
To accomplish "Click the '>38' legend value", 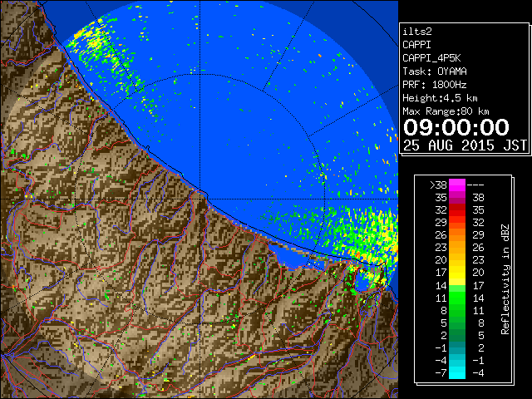I will click(x=438, y=185).
